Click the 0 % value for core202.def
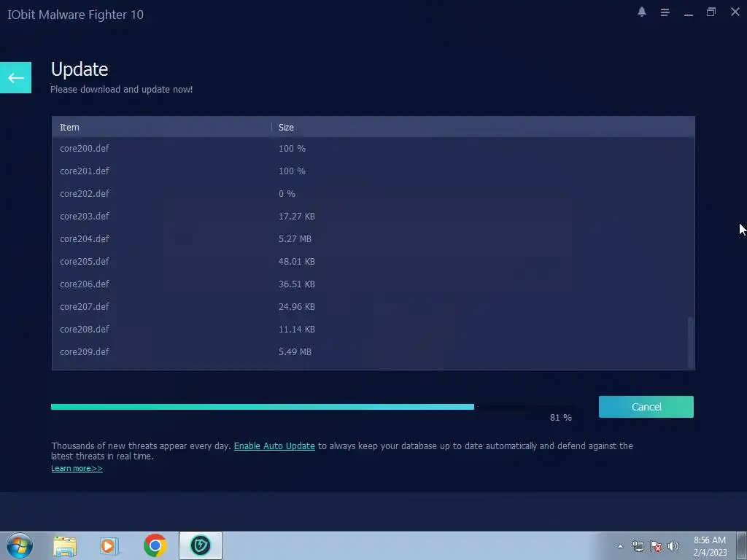The height and width of the screenshot is (560, 747). [287, 194]
